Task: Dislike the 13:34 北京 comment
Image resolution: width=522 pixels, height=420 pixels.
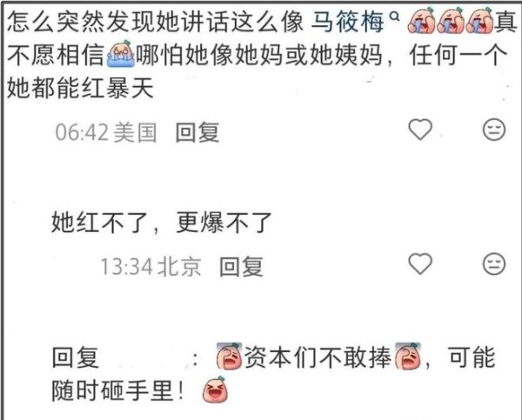Action: 494,264
